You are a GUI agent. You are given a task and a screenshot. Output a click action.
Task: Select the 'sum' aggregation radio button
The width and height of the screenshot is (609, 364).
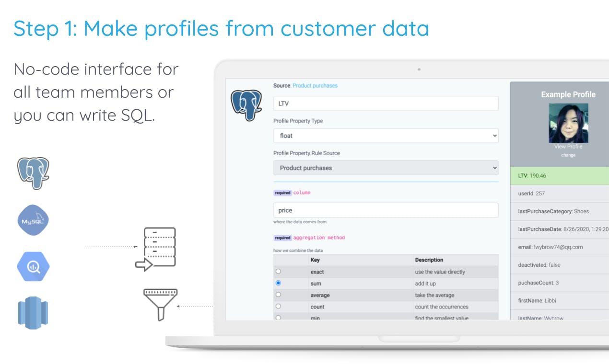click(278, 283)
